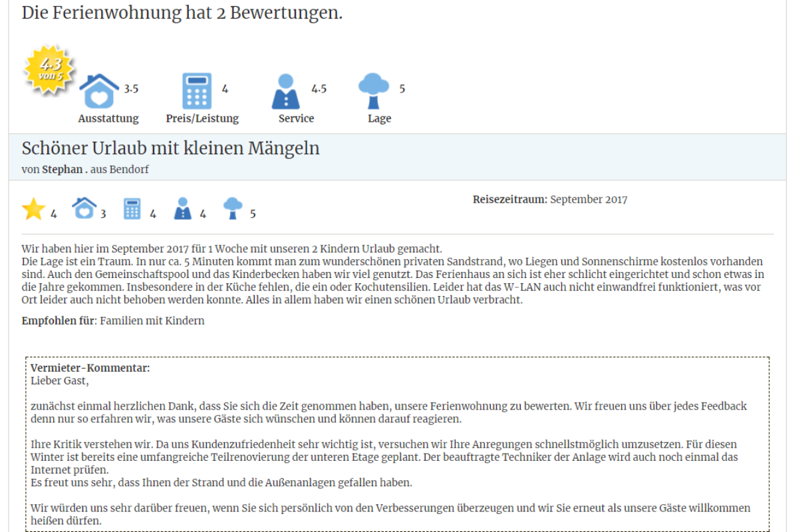Image resolution: width=798 pixels, height=532 pixels.
Task: Click the Ausstattung label under the house icon
Action: pos(108,118)
